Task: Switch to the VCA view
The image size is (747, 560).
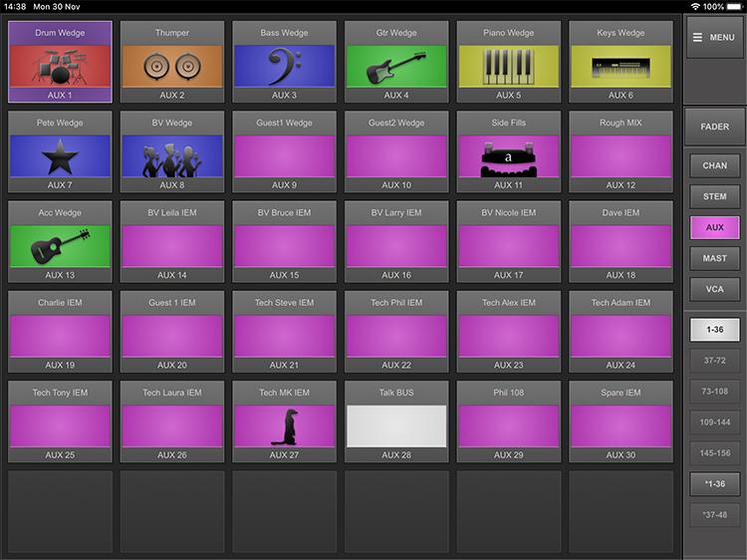Action: [714, 290]
